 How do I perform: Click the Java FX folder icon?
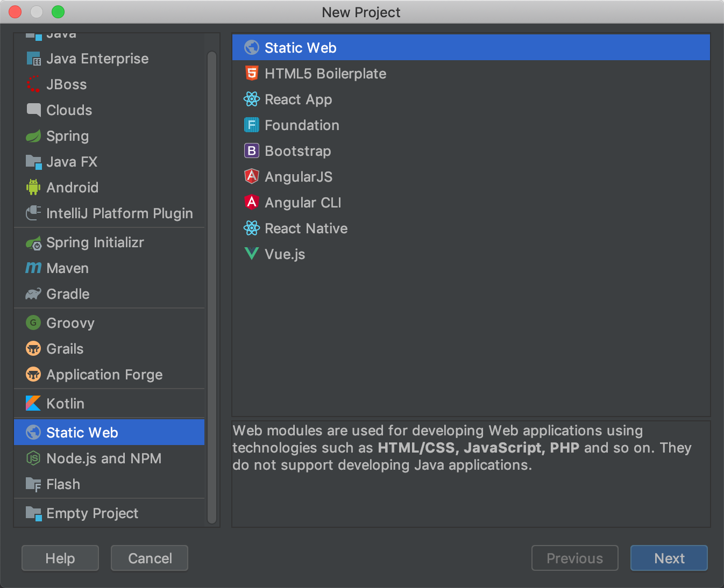pos(33,162)
